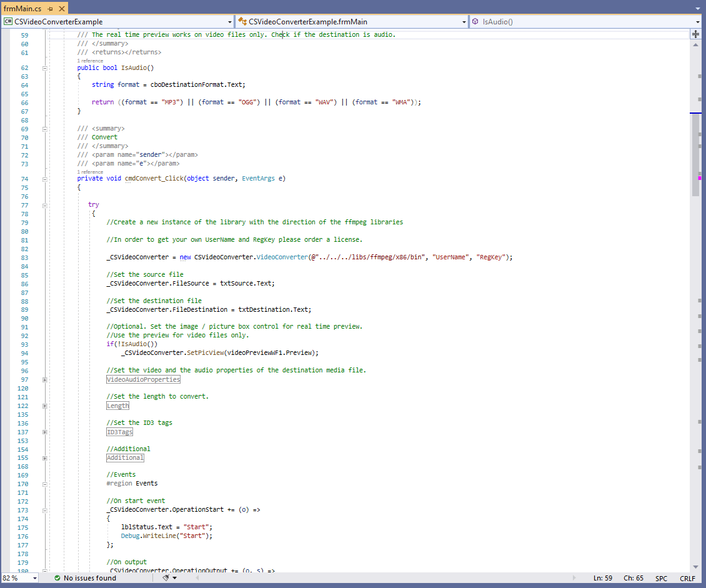
Task: Open the document tab overflow list
Action: [697, 9]
